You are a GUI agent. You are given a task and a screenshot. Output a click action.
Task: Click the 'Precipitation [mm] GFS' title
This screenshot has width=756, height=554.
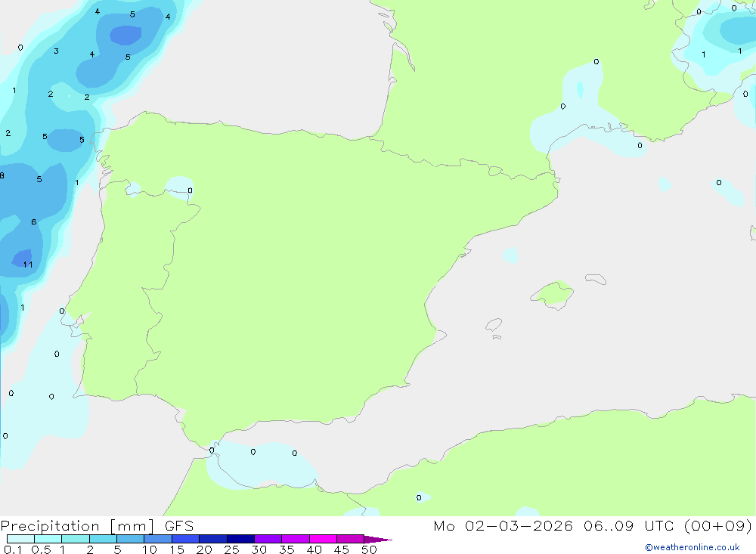(x=97, y=525)
